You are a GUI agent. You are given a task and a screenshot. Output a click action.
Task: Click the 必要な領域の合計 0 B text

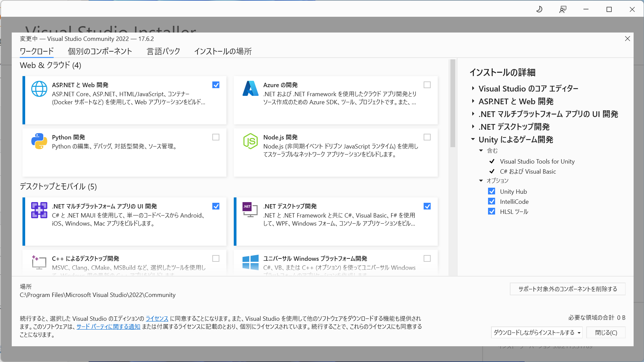[597, 317]
